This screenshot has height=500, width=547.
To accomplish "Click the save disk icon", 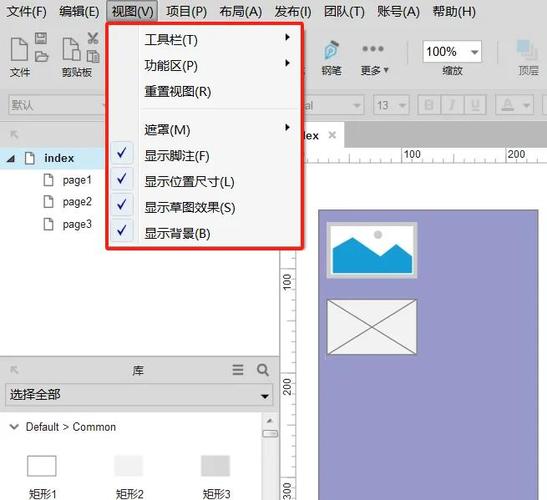I will coord(41,38).
